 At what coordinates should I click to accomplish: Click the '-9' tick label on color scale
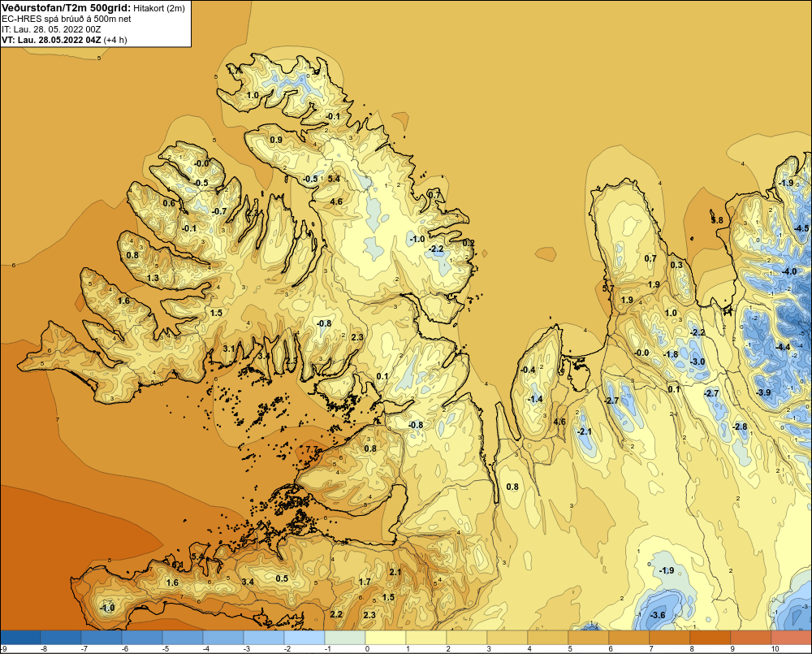[x=3, y=649]
